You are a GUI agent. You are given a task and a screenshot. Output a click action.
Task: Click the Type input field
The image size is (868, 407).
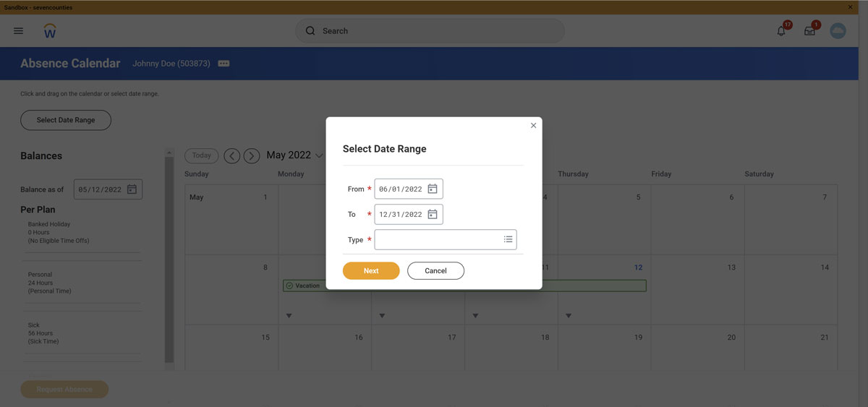pyautogui.click(x=446, y=239)
